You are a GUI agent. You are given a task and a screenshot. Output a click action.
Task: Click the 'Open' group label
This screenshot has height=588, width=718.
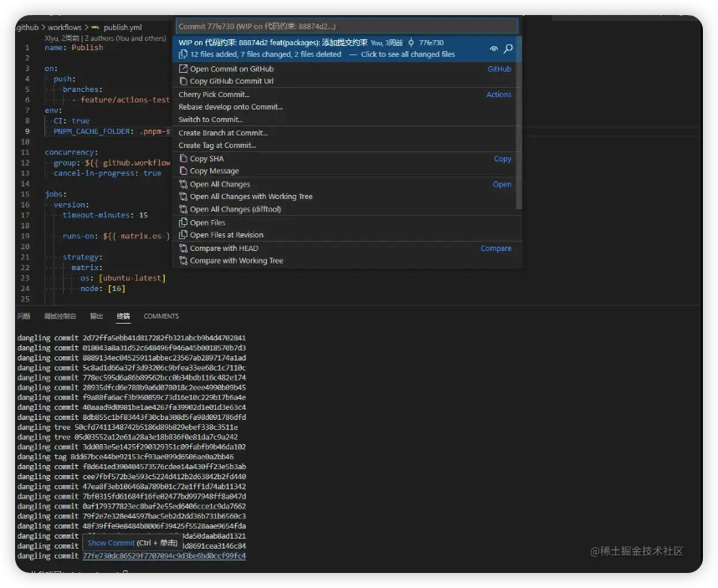[x=502, y=184]
